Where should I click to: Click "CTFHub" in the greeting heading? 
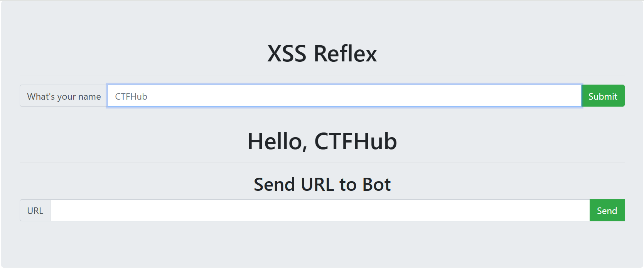tap(356, 141)
